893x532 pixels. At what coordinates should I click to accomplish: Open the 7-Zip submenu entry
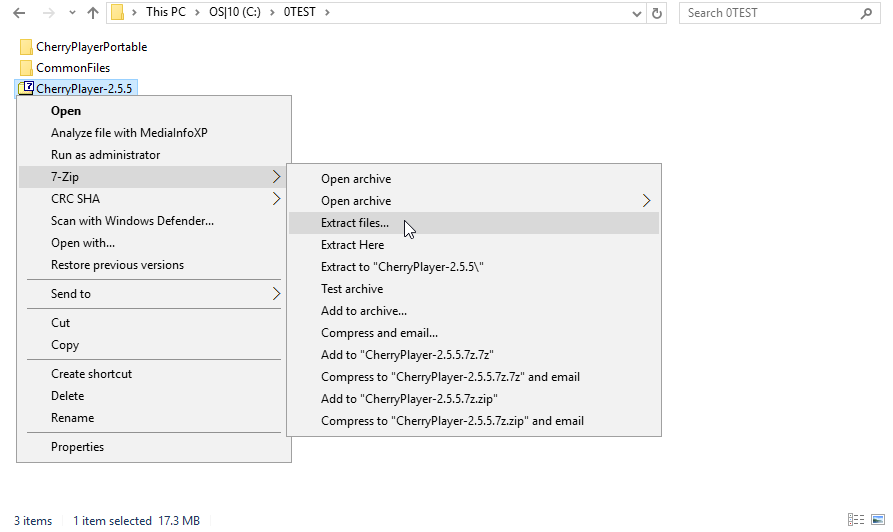[x=154, y=177]
